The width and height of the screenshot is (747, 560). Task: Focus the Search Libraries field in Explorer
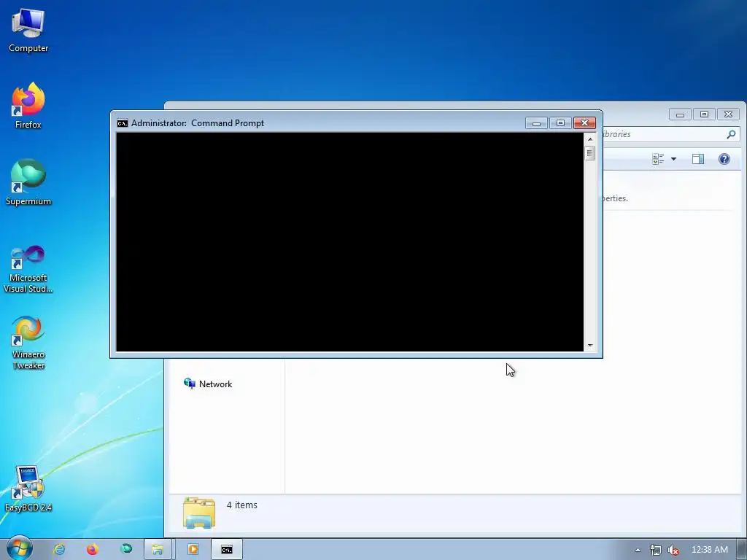(x=671, y=134)
